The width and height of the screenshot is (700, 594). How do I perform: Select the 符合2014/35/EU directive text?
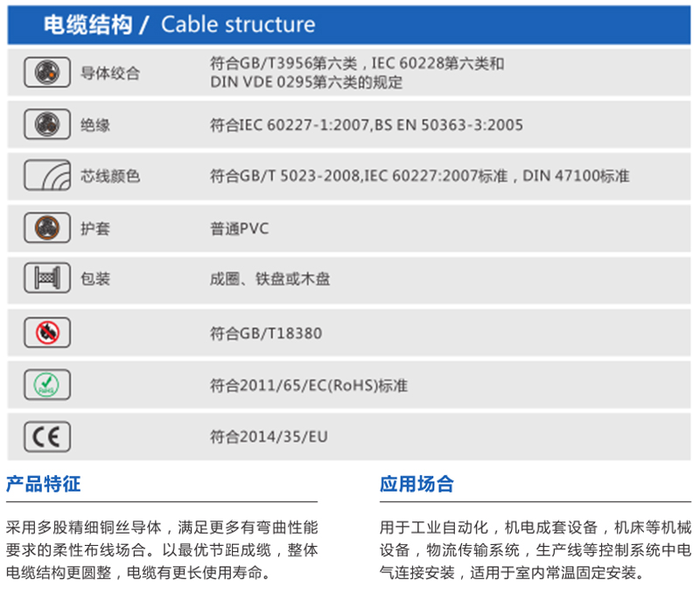click(x=269, y=437)
